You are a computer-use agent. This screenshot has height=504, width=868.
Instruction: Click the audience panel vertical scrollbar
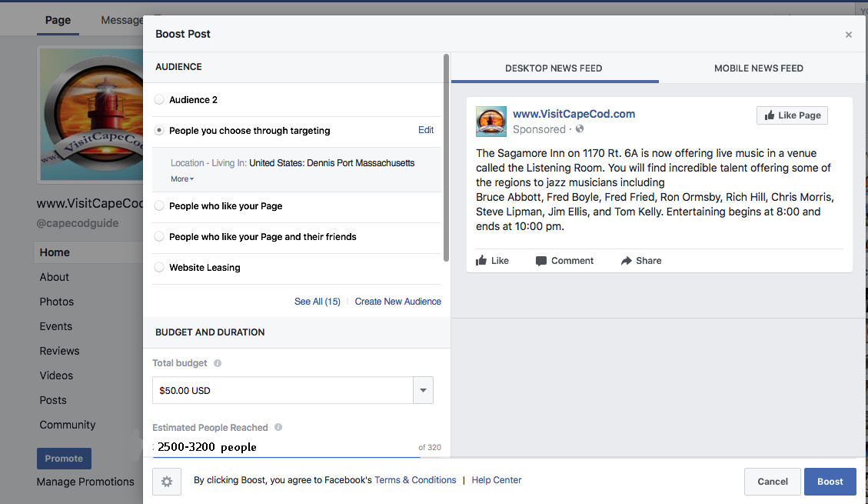pos(446,158)
